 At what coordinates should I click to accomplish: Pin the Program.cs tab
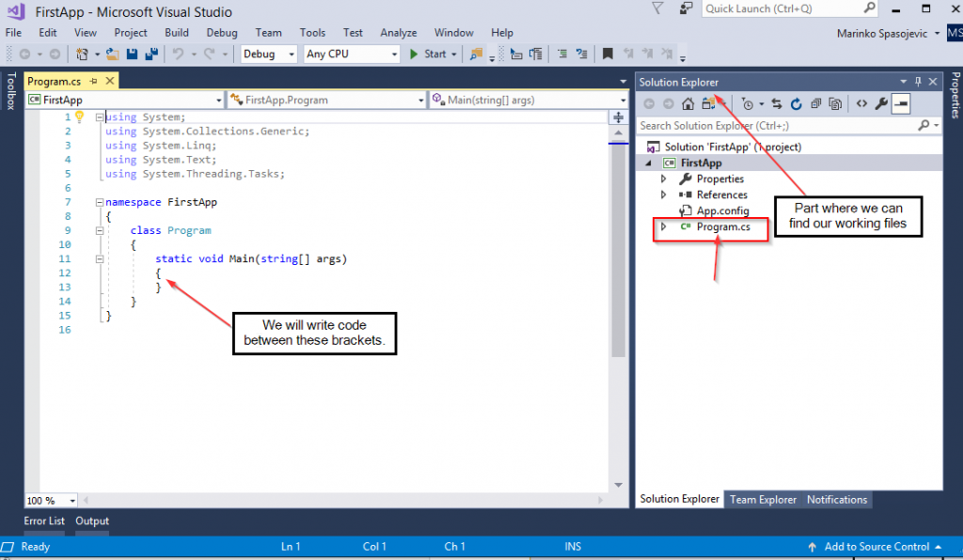(93, 81)
